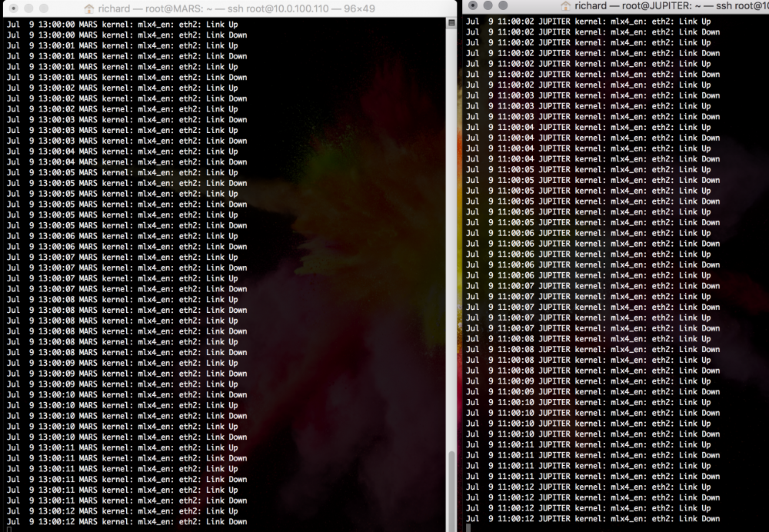The width and height of the screenshot is (769, 532).
Task: Click the 13:00:06 MARS Link Up line
Action: click(122, 236)
